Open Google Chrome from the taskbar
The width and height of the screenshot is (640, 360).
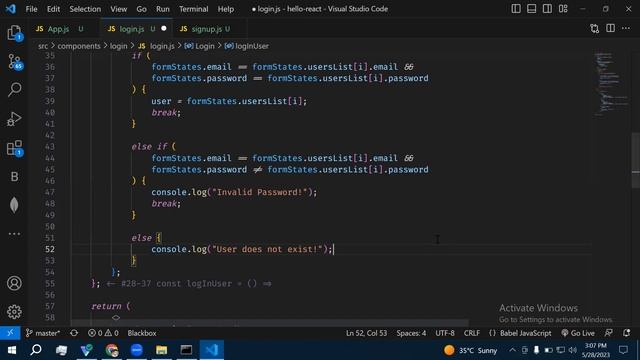tap(111, 350)
